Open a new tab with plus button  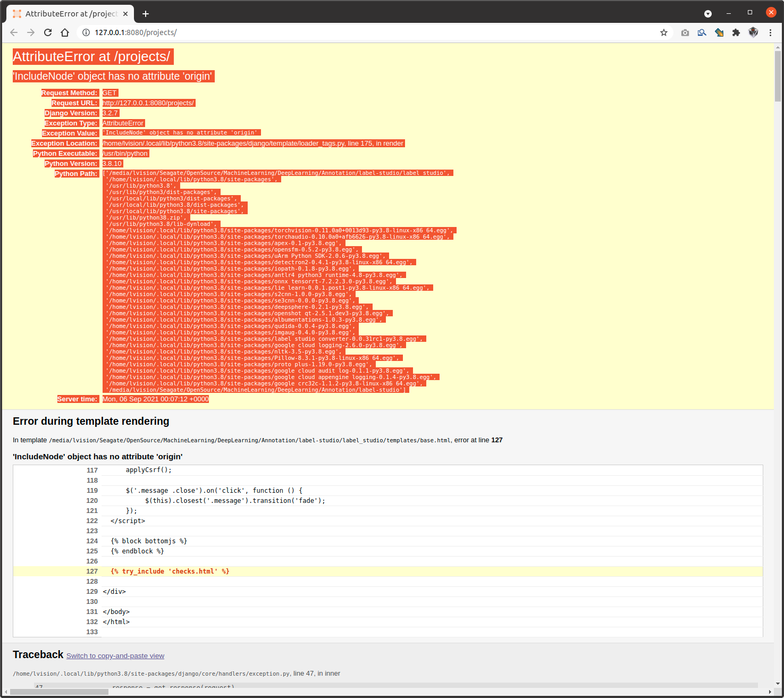[146, 14]
